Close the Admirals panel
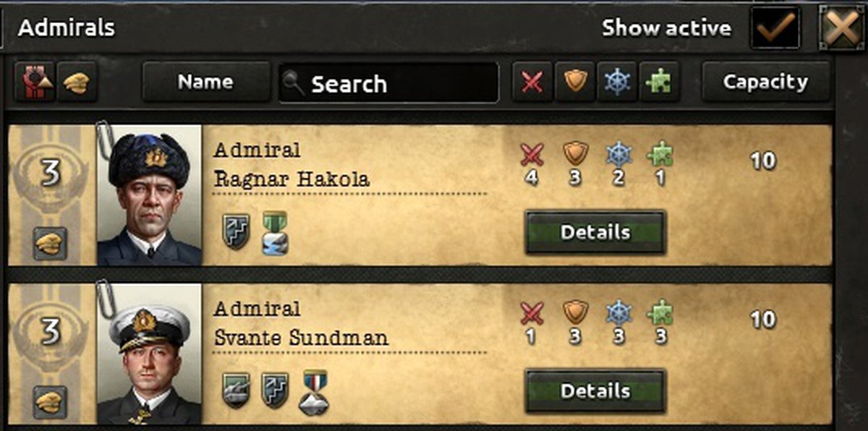The width and height of the screenshot is (868, 431). click(841, 28)
